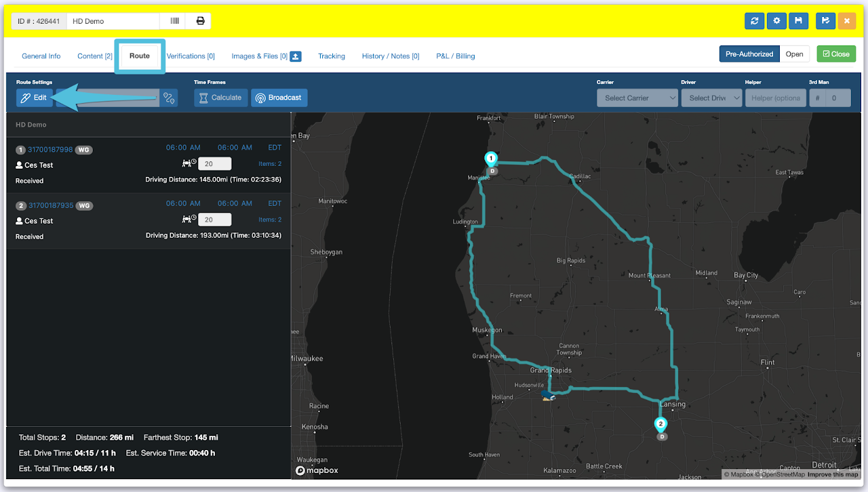Open the Select Carrier dropdown

[637, 98]
